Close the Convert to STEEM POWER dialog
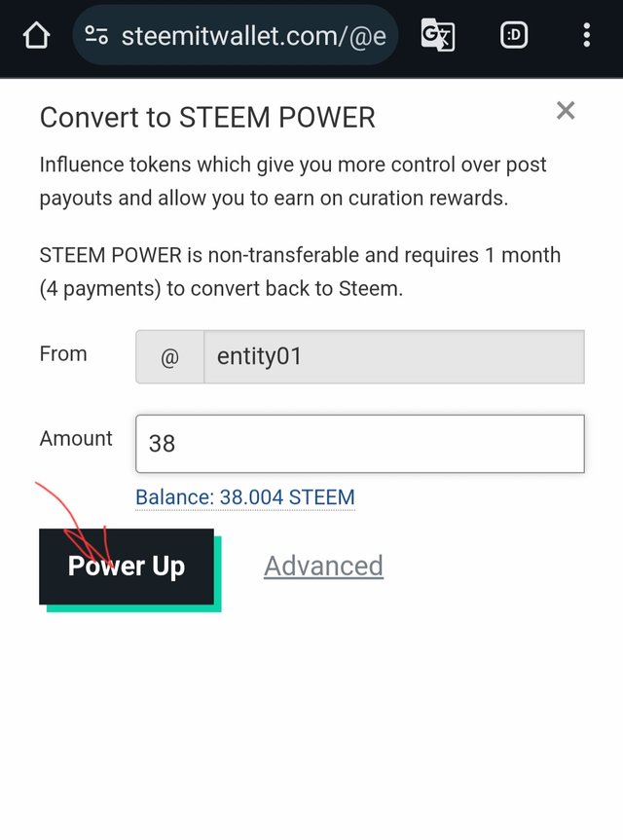The image size is (623, 840). point(566,111)
